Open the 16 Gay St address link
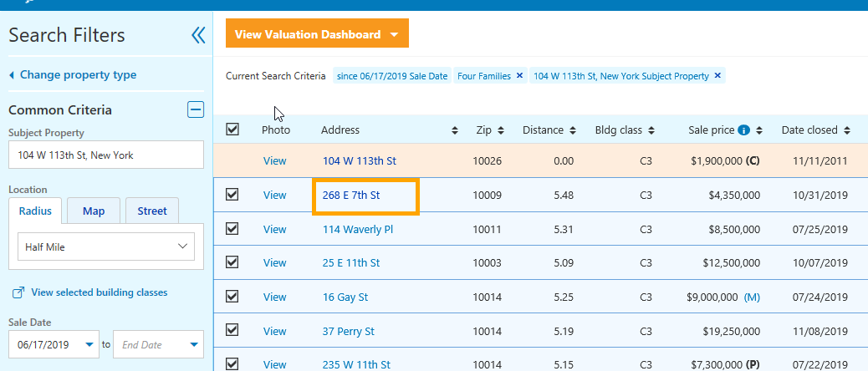The height and width of the screenshot is (371, 868). pyautogui.click(x=345, y=297)
